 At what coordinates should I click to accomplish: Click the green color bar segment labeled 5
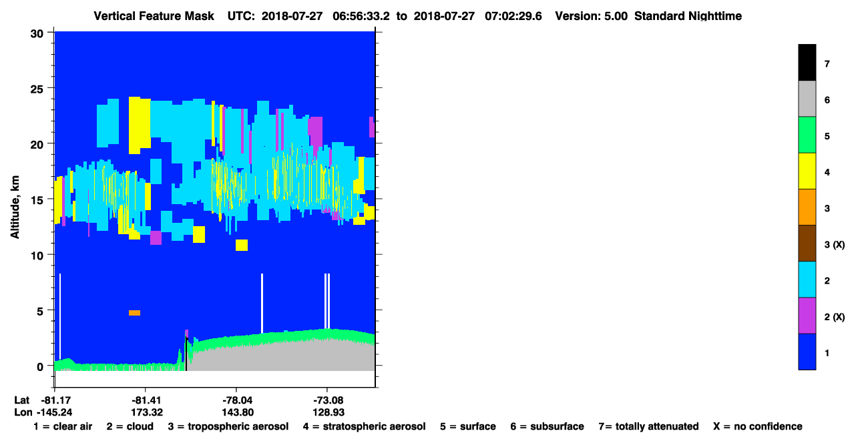coord(807,135)
